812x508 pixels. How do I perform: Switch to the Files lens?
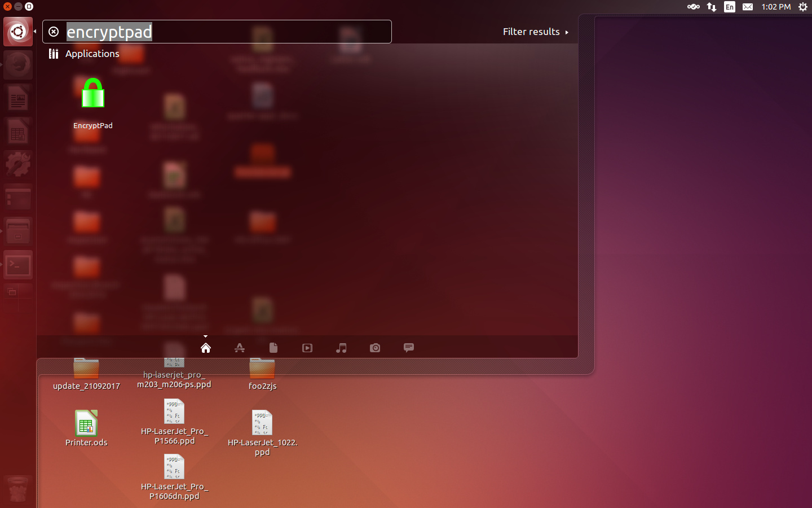273,348
